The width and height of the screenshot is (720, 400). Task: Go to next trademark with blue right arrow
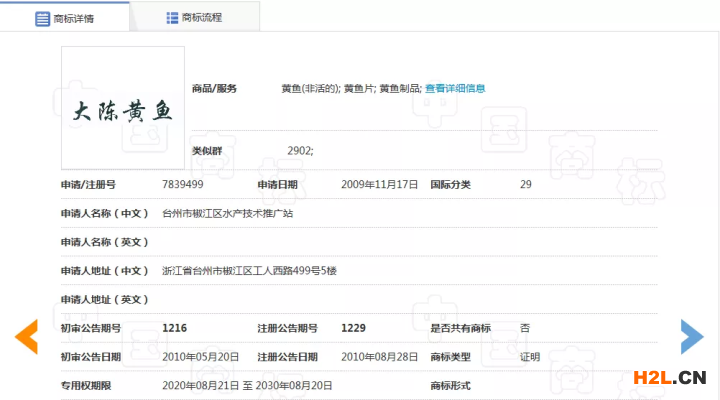point(692,336)
